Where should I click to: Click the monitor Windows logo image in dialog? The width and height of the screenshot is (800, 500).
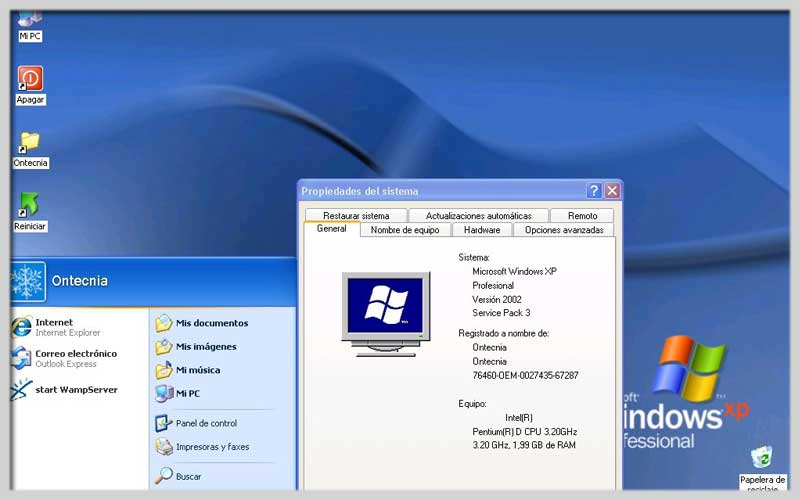tap(386, 314)
